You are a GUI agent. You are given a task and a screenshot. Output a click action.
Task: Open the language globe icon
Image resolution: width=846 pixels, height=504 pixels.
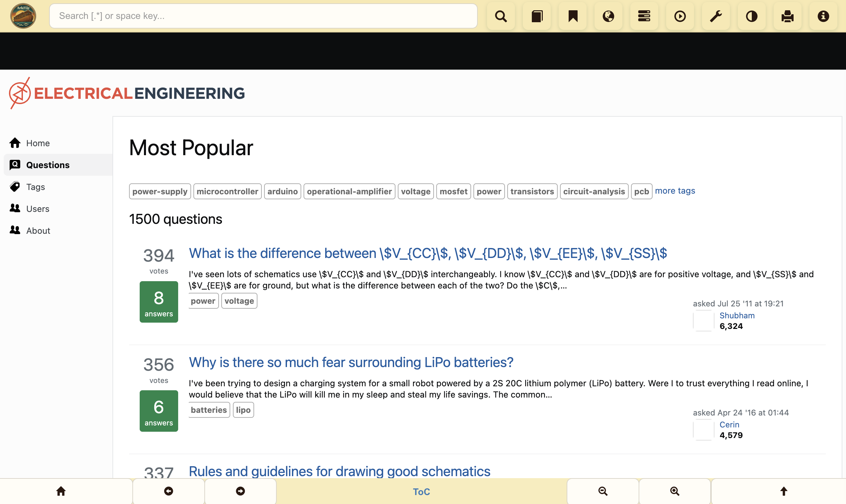tap(608, 16)
